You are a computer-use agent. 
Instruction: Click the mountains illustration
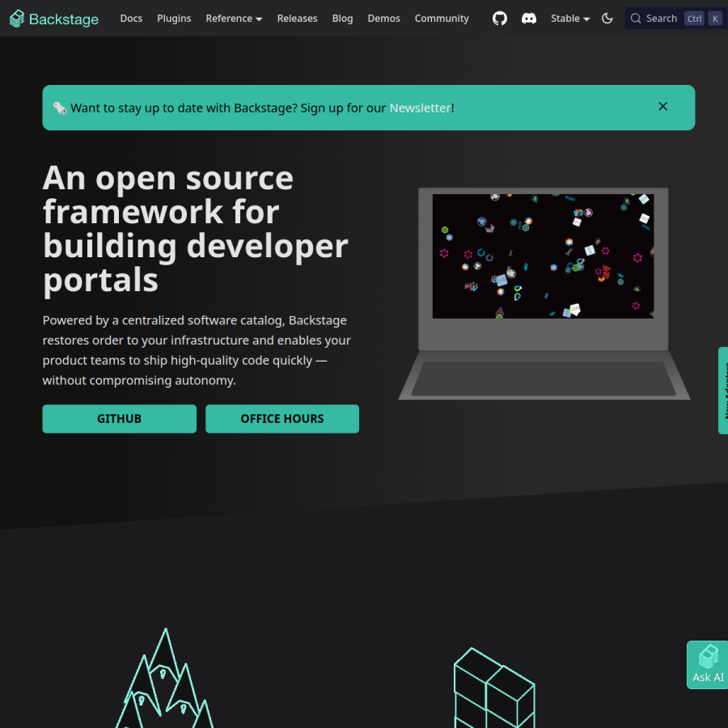click(164, 678)
